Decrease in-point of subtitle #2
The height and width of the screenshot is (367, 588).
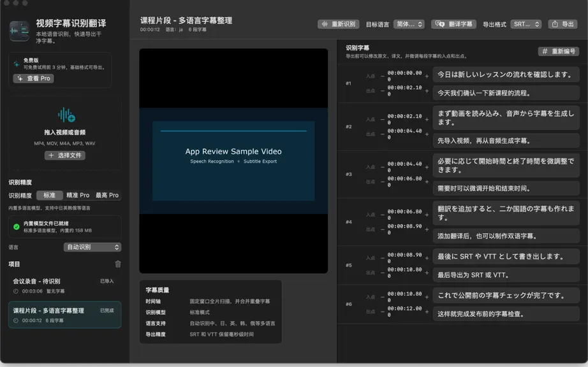point(382,119)
